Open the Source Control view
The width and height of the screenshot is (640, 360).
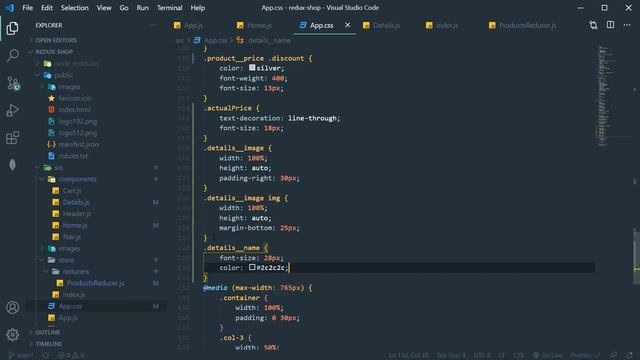(13, 83)
